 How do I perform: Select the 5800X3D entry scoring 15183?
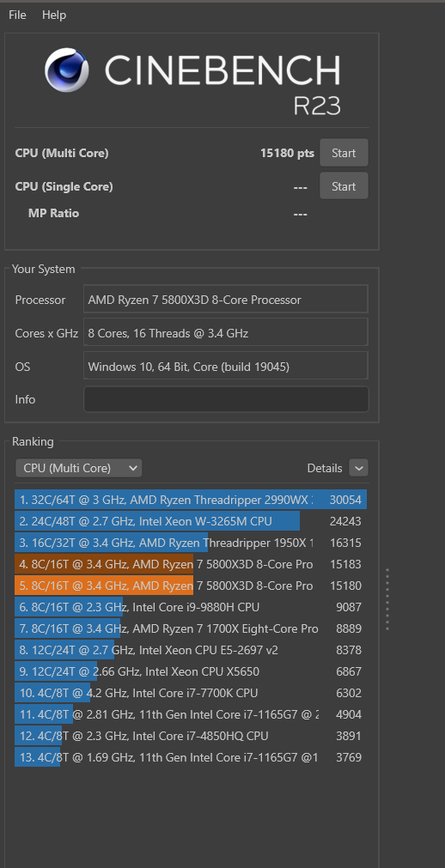191,564
